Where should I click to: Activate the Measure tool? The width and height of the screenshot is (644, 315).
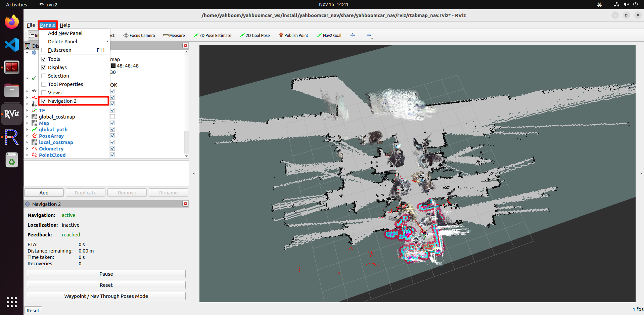[x=174, y=36]
